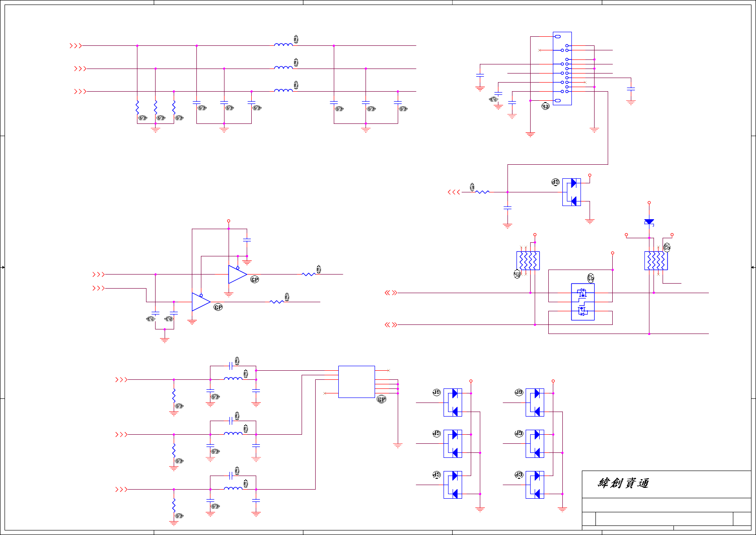Select the dual diode clamp beside connector signal resistor

pyautogui.click(x=571, y=192)
